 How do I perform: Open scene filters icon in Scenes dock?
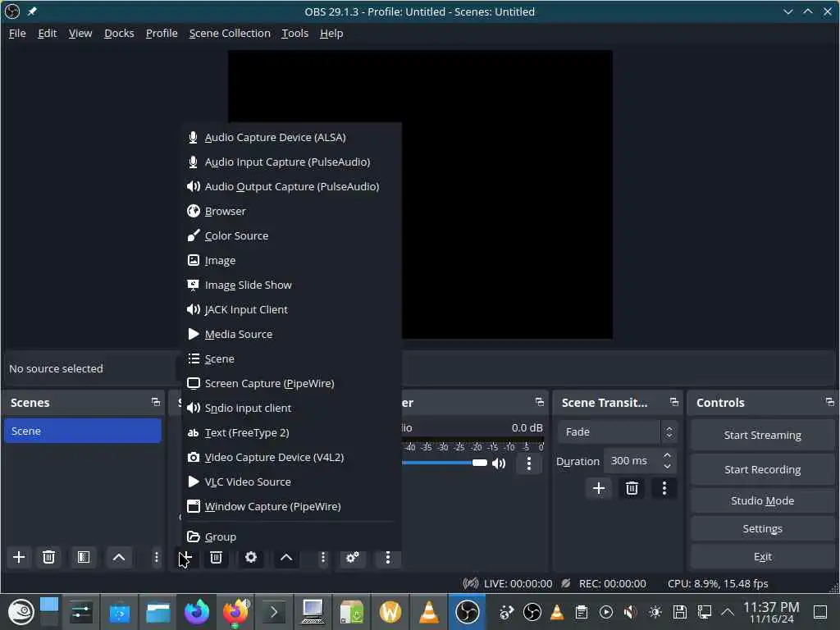(x=84, y=557)
